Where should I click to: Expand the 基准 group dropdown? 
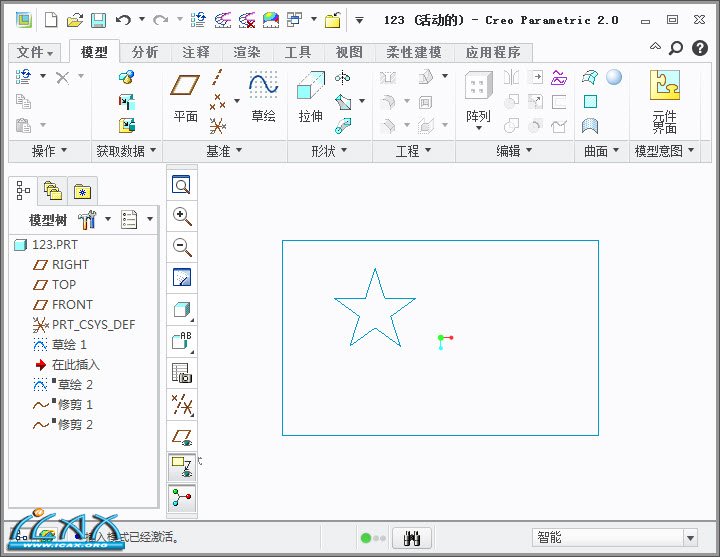pyautogui.click(x=238, y=151)
